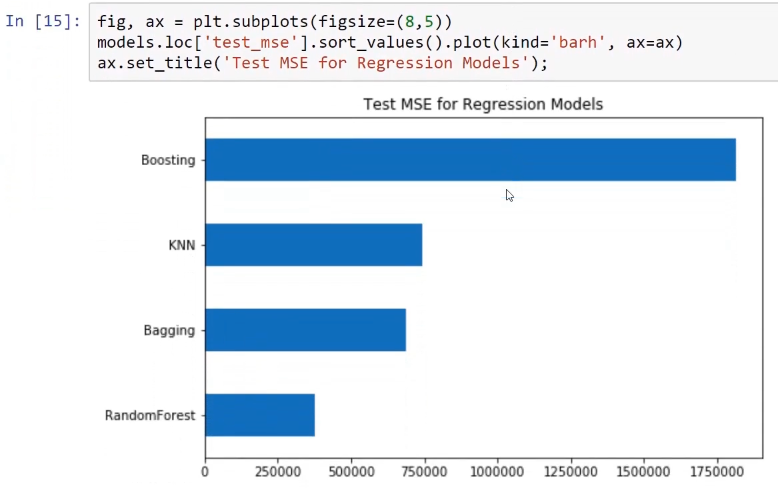Image resolution: width=778 pixels, height=489 pixels.
Task: Click the KNN bar in chart
Action: coord(314,245)
